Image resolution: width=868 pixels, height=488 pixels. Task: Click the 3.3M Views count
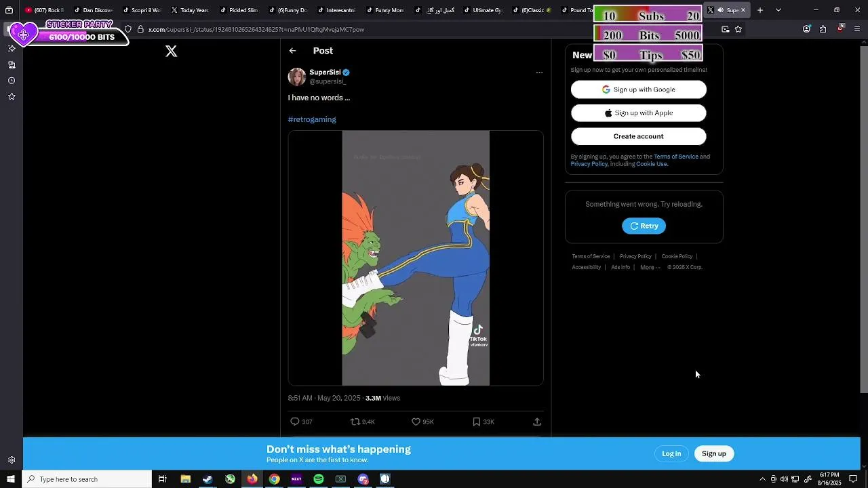[382, 398]
